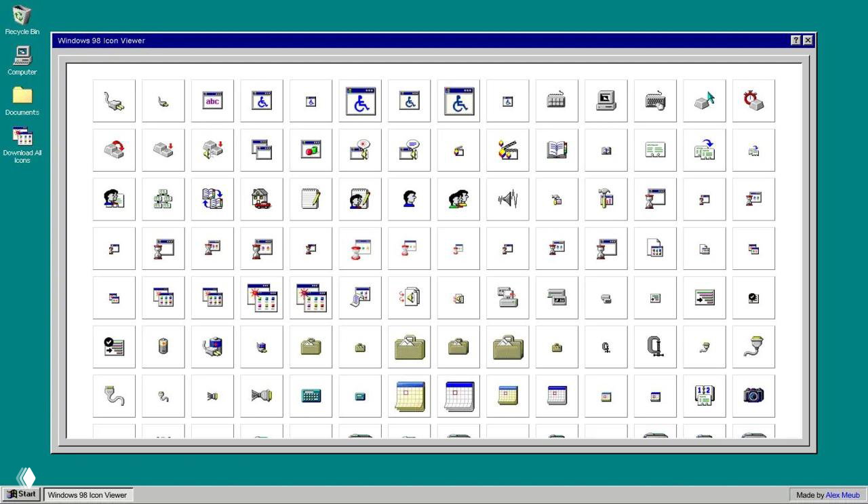The height and width of the screenshot is (504, 868).
Task: Click the hammer tool icon
Action: 606,199
